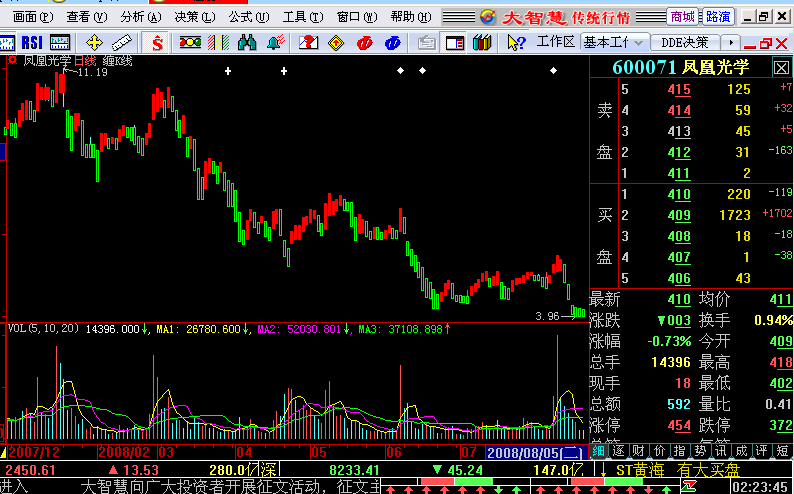Click the 商城 button
Image resolution: width=794 pixels, height=494 pixels.
pyautogui.click(x=683, y=17)
